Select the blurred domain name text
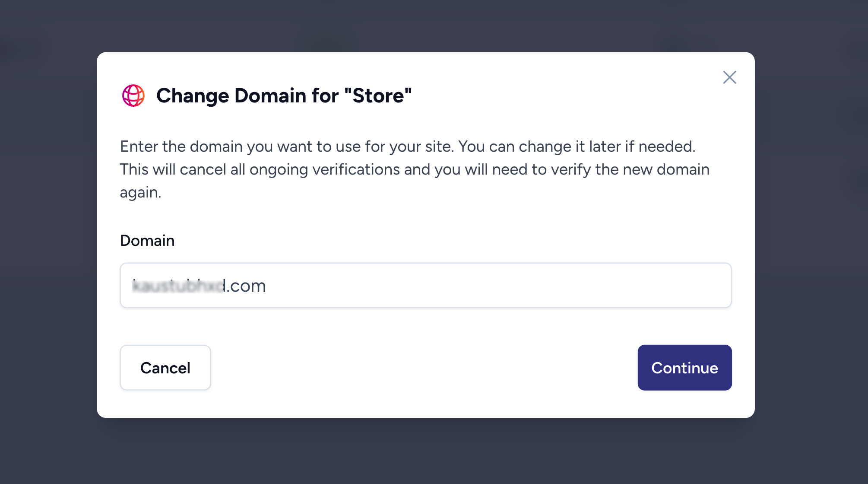The width and height of the screenshot is (868, 484). (x=177, y=285)
